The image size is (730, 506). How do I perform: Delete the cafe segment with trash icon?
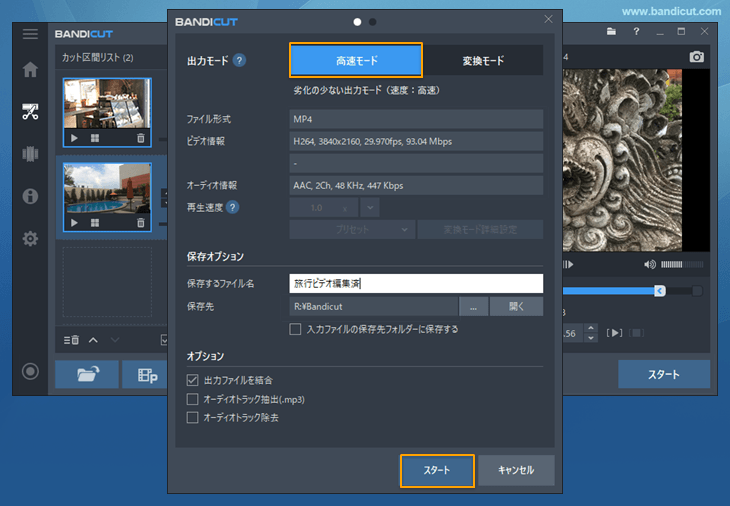141,138
